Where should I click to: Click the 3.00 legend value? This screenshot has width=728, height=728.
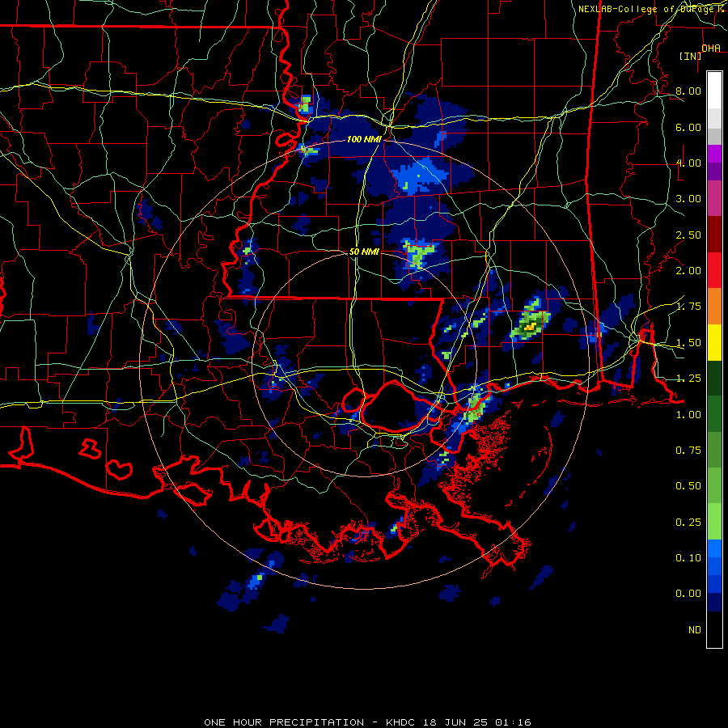[688, 199]
